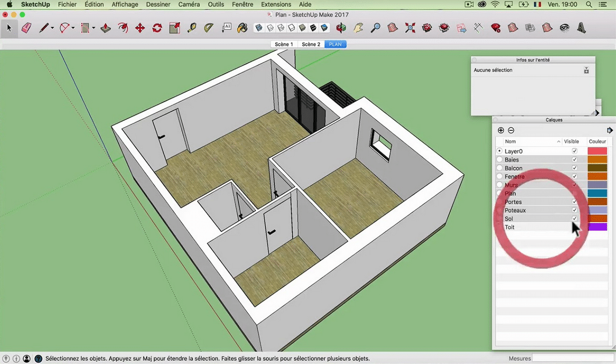Click the Toit layer color swatch
The image size is (616, 364).
[x=597, y=227]
